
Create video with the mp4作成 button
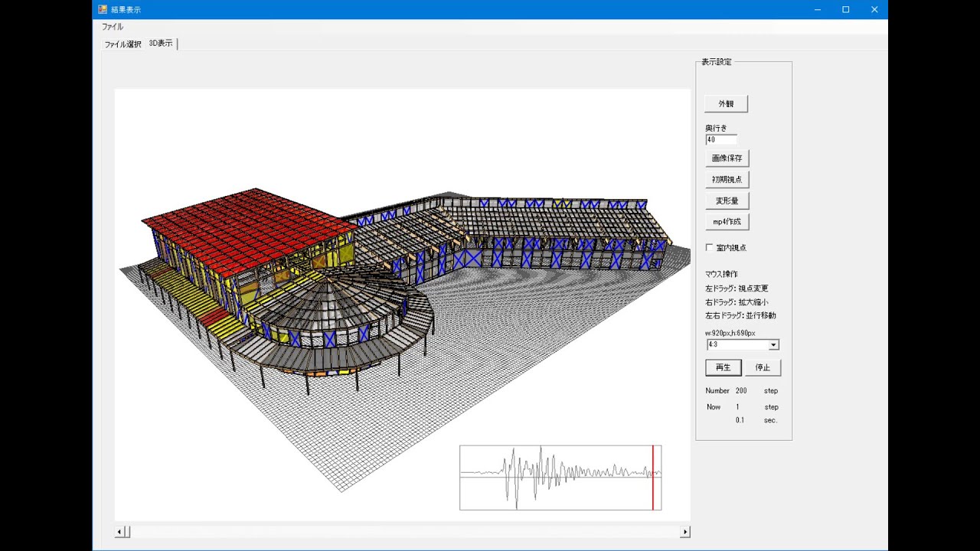(x=727, y=222)
